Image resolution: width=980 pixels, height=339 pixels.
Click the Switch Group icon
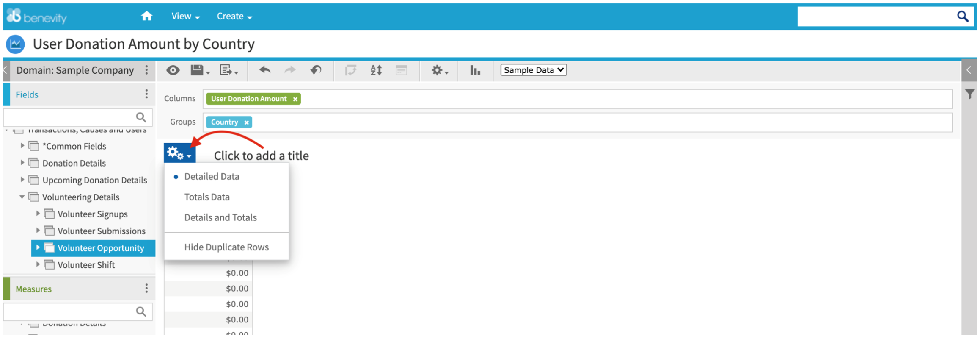[350, 70]
